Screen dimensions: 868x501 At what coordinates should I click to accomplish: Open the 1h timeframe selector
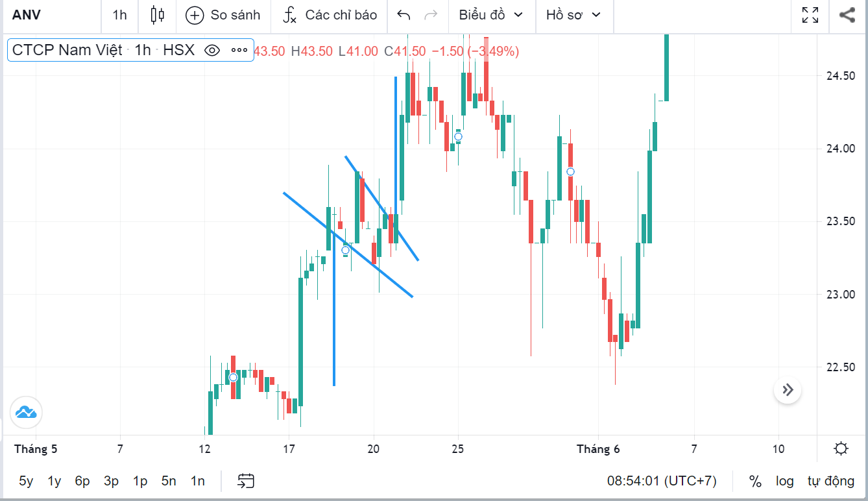(x=119, y=15)
